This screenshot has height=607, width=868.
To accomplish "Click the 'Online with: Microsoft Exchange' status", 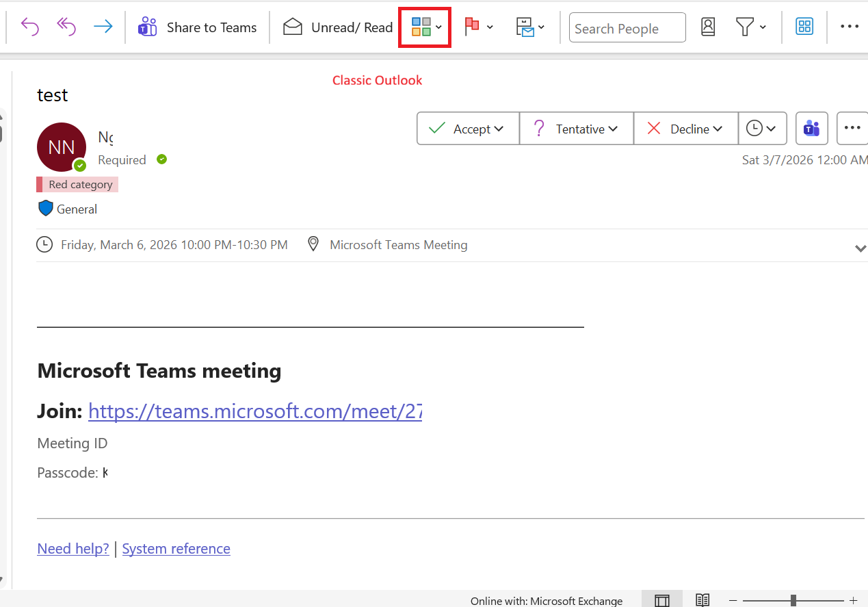I will click(x=547, y=601).
